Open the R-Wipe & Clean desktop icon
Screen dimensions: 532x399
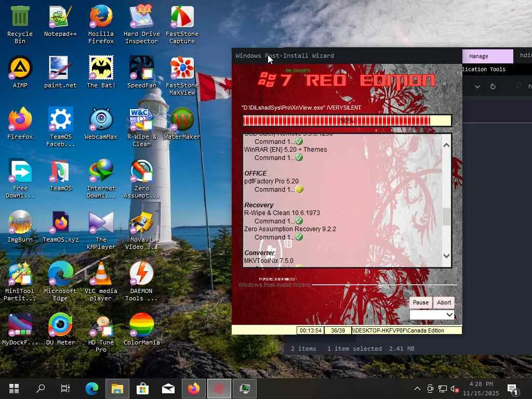pos(141,127)
